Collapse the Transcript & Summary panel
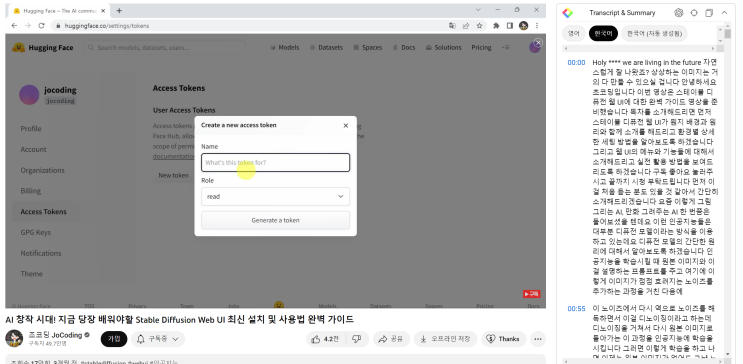This screenshot has height=364, width=743. [724, 13]
